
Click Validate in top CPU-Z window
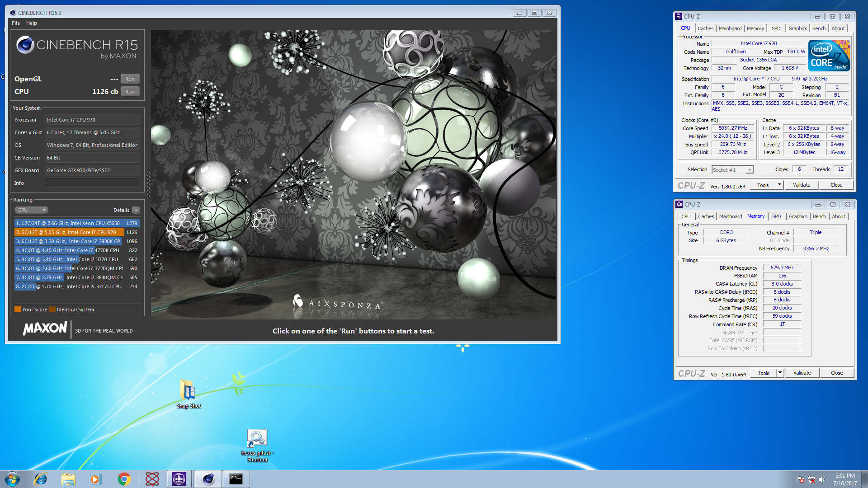[802, 185]
